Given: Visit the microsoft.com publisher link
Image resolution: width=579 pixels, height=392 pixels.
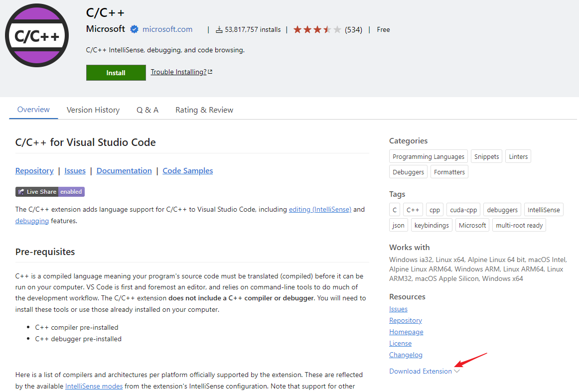Looking at the screenshot, I should click(167, 29).
